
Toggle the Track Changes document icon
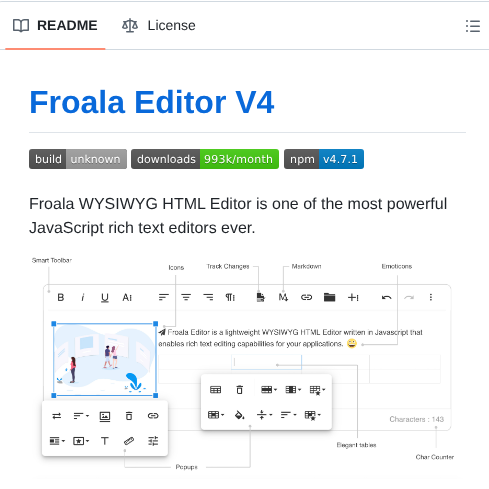click(261, 297)
